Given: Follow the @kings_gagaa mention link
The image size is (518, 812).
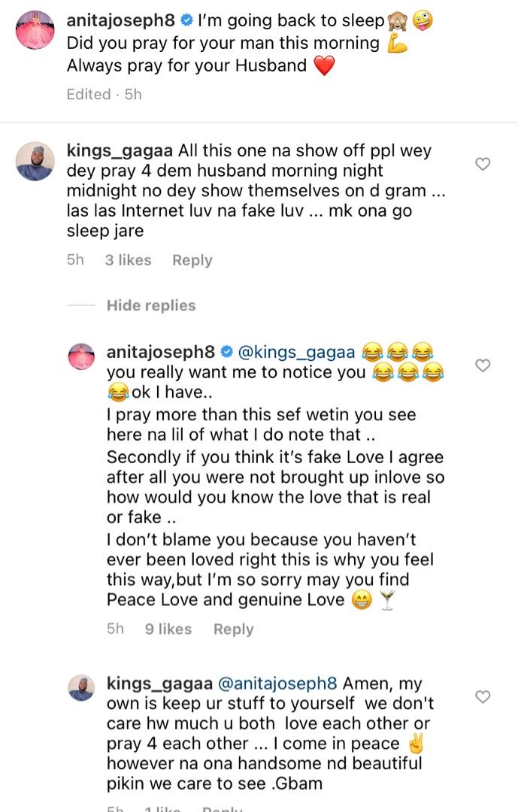Looking at the screenshot, I should pos(296,351).
